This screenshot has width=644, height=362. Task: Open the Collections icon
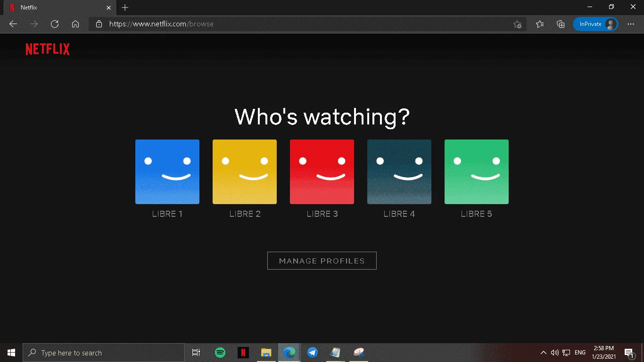point(561,24)
